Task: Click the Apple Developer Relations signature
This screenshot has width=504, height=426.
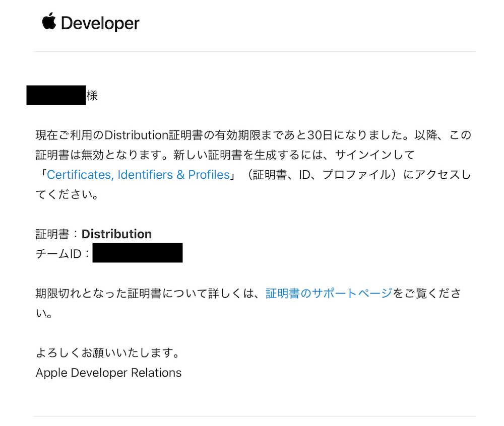Action: [x=109, y=373]
